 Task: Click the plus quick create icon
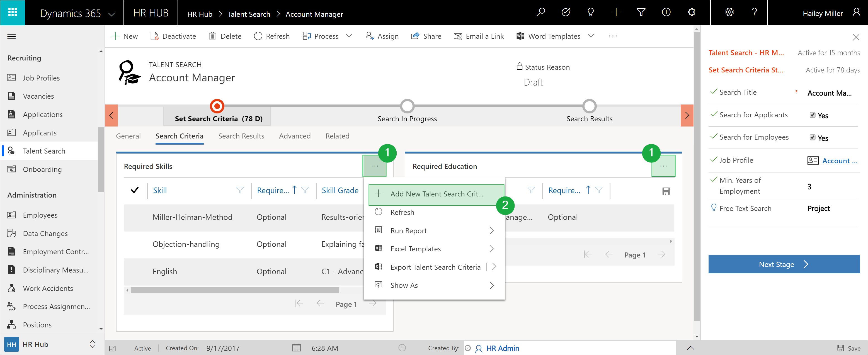(616, 13)
